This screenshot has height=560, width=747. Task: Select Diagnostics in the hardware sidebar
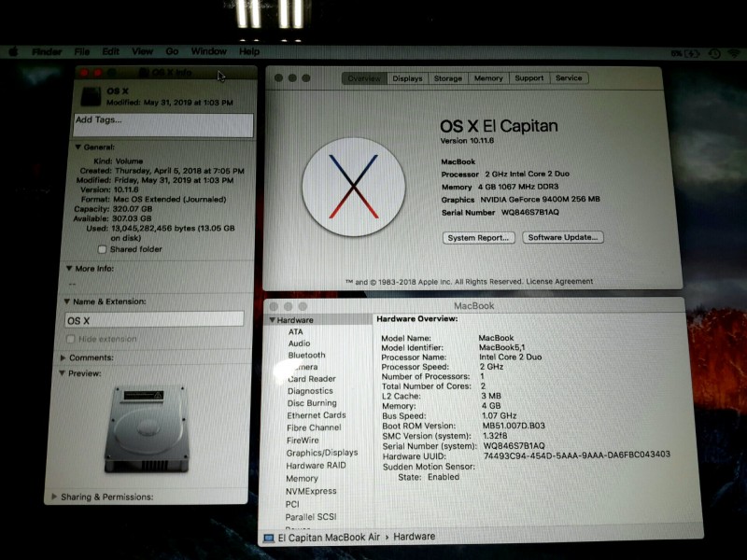click(310, 391)
